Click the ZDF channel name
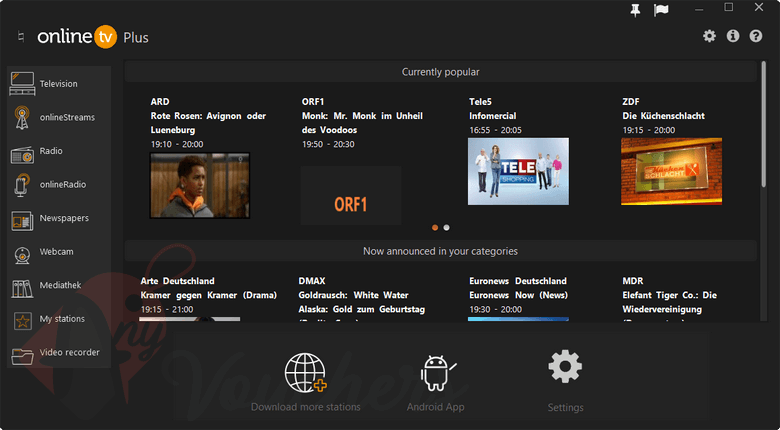This screenshot has height=430, width=780. [631, 102]
